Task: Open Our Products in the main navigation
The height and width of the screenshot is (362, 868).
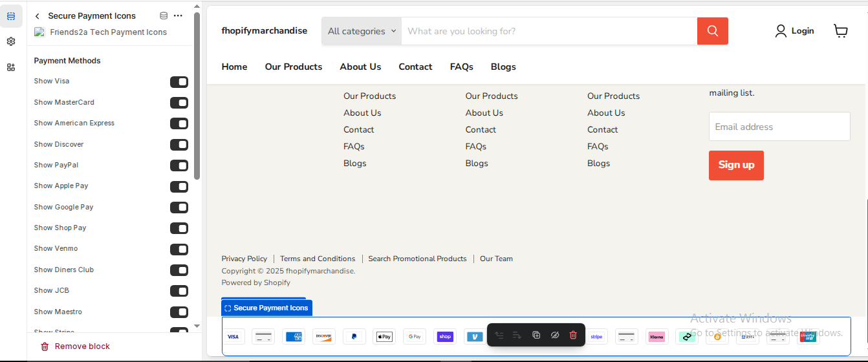Action: coord(293,67)
